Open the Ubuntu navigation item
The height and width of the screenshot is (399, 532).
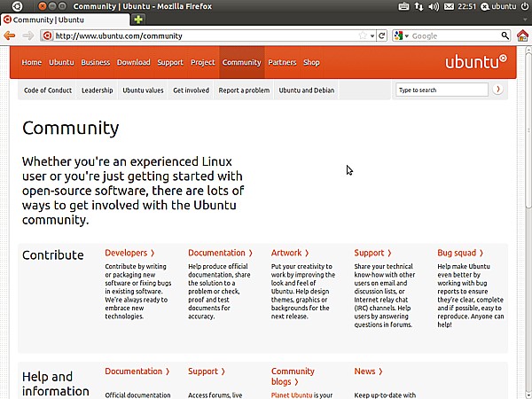(x=61, y=62)
